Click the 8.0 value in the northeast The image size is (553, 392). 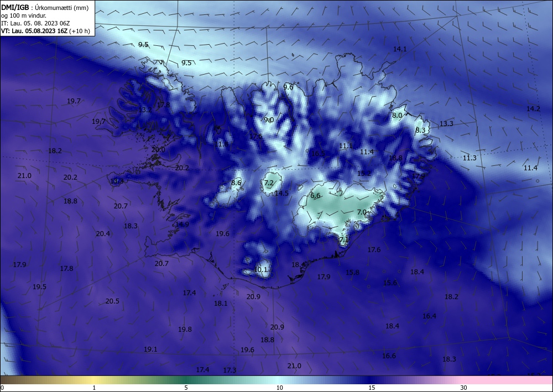click(397, 115)
